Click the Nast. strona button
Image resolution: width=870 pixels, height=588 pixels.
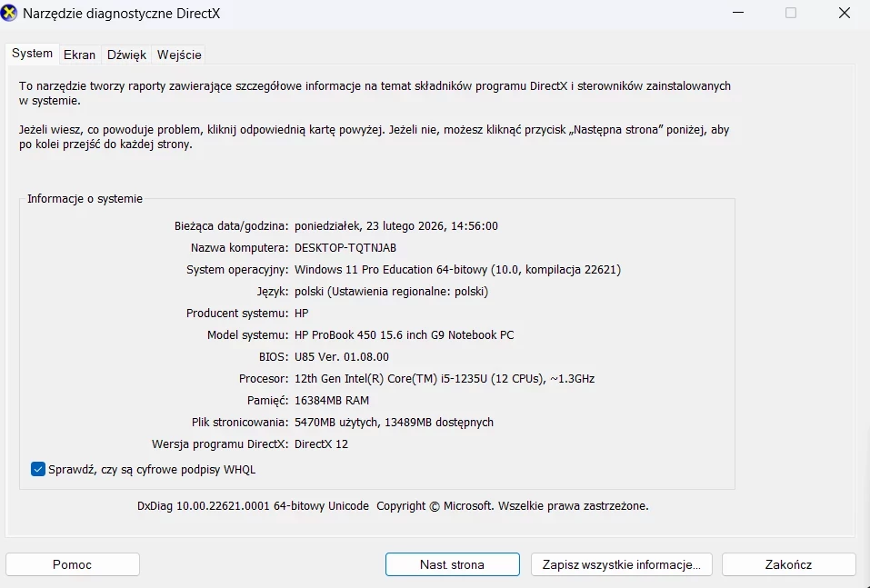tap(452, 564)
